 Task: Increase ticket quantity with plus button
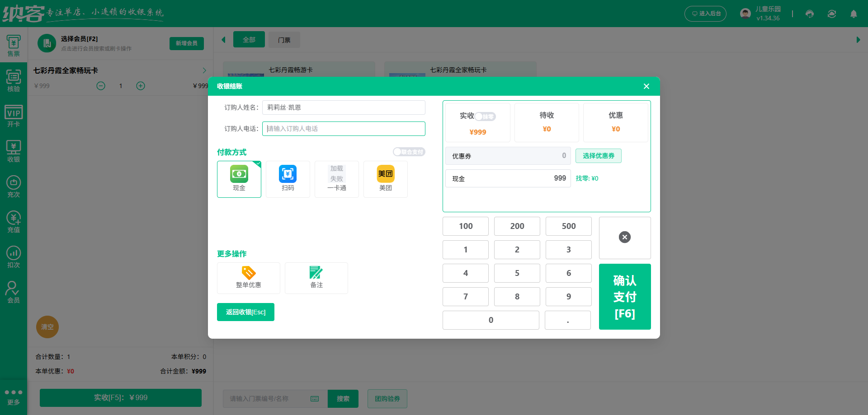click(x=141, y=86)
